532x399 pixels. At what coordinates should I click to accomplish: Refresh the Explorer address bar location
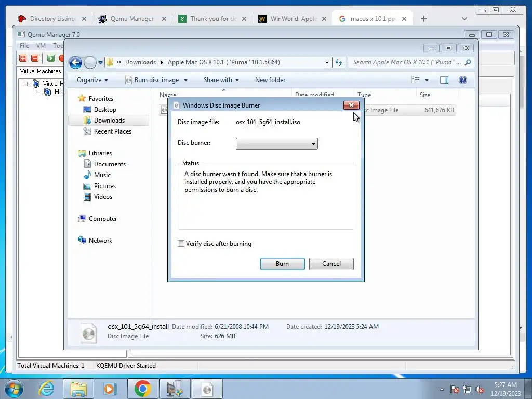(x=339, y=62)
